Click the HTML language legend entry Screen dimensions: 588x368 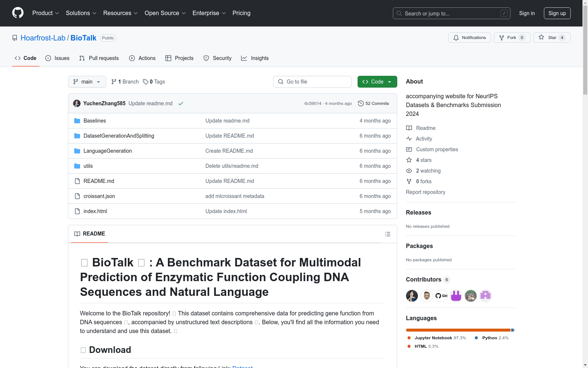[x=423, y=346]
